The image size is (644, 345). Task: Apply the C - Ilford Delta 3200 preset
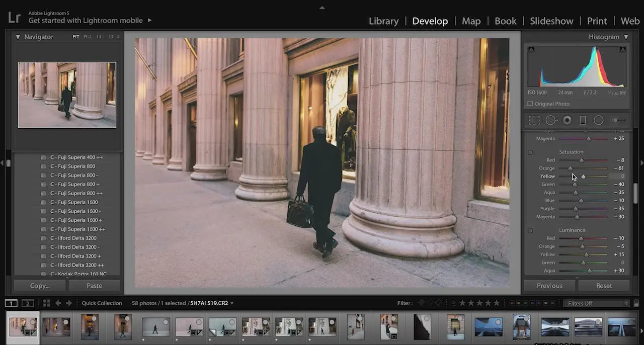click(x=73, y=238)
